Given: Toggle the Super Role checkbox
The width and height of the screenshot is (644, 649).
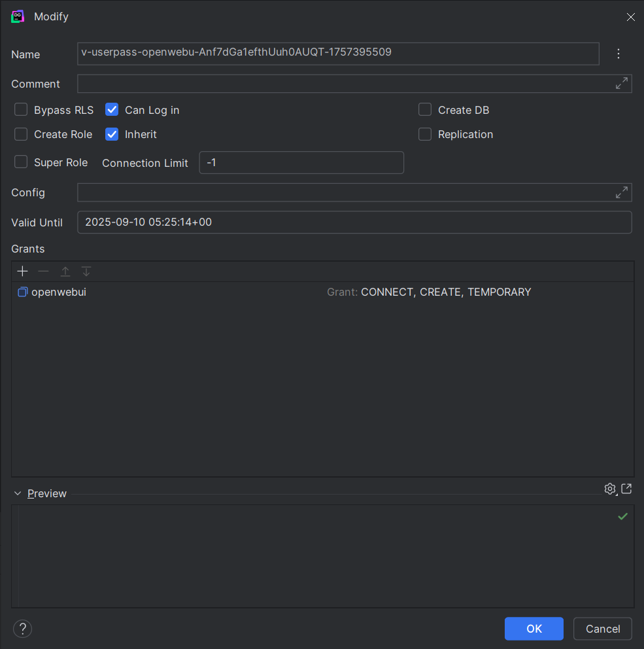Looking at the screenshot, I should [x=22, y=162].
